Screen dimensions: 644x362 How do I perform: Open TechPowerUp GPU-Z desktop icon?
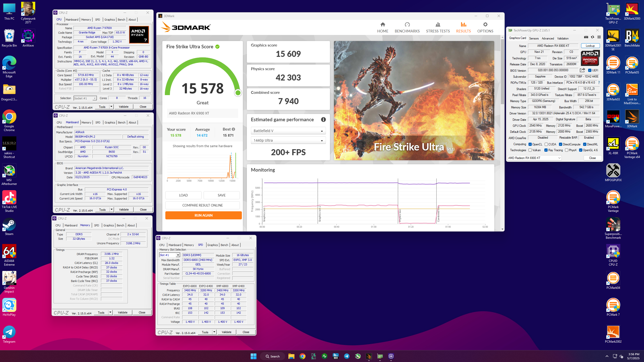[x=613, y=13]
